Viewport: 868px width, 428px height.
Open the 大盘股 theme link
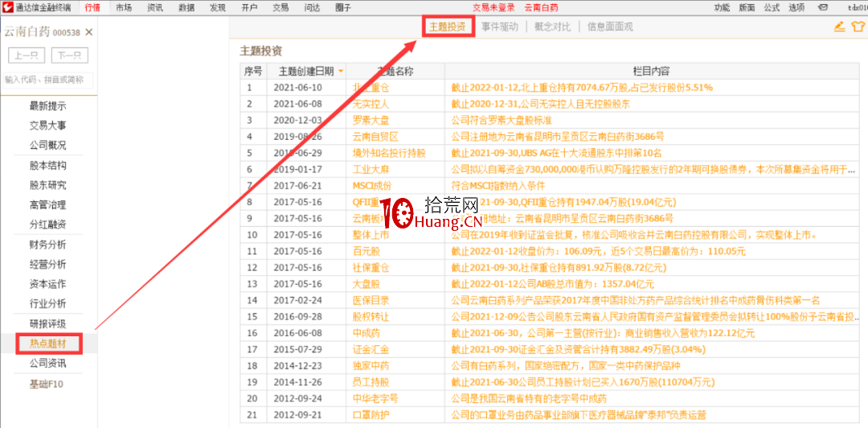click(366, 284)
